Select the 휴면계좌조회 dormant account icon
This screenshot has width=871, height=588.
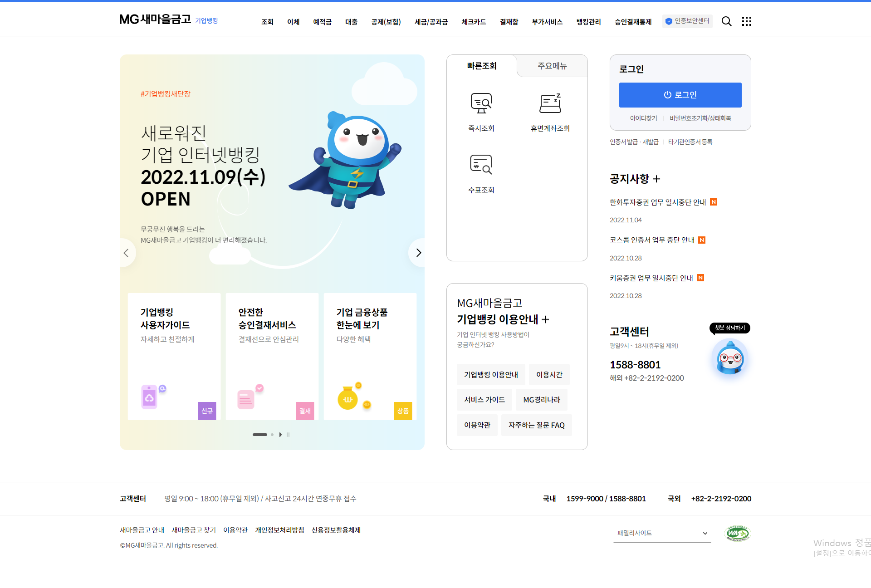[550, 103]
